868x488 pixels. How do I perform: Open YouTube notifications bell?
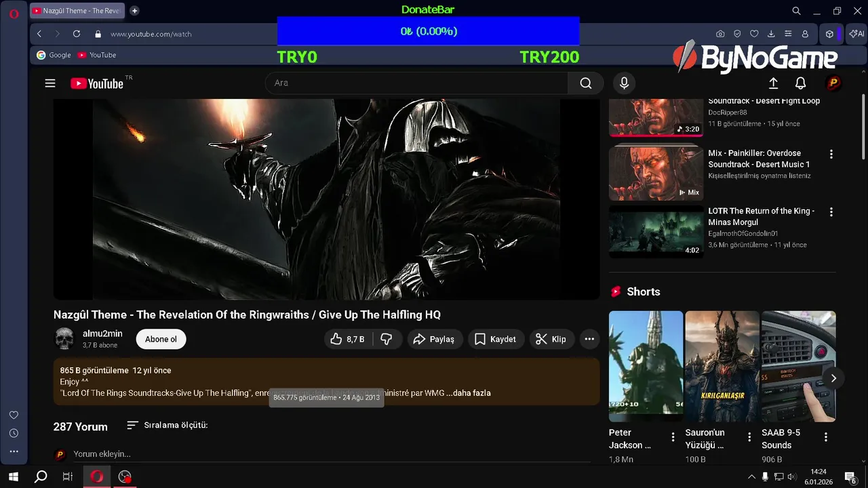[x=801, y=83]
